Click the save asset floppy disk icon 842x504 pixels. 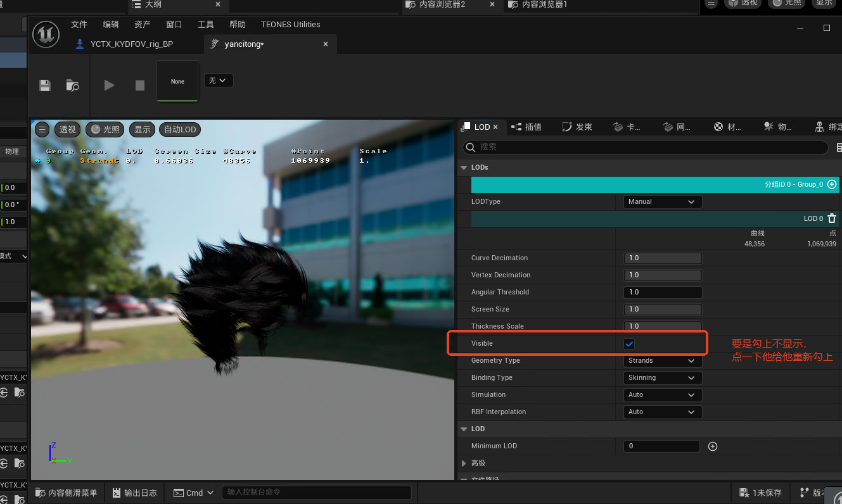[45, 85]
